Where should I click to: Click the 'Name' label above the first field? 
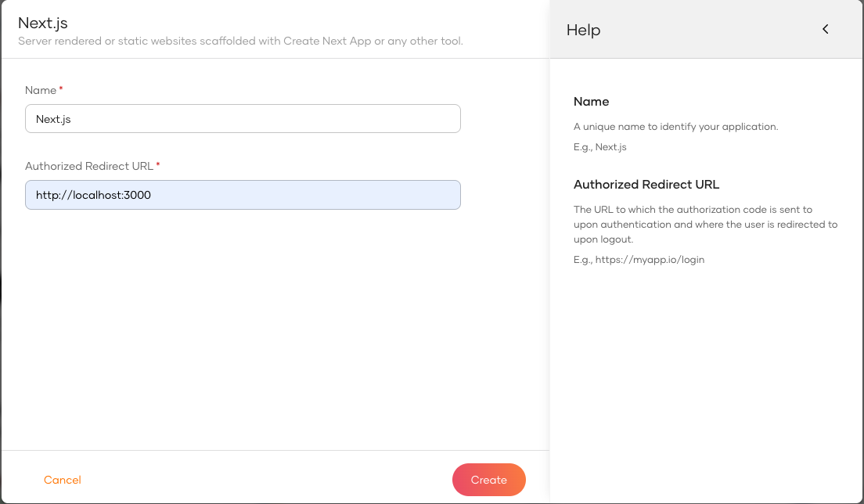tap(41, 90)
